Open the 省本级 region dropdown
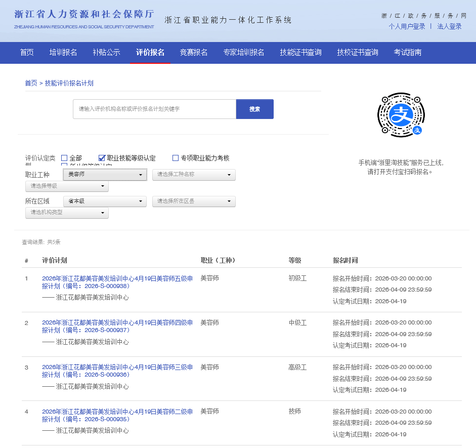 [x=105, y=201]
